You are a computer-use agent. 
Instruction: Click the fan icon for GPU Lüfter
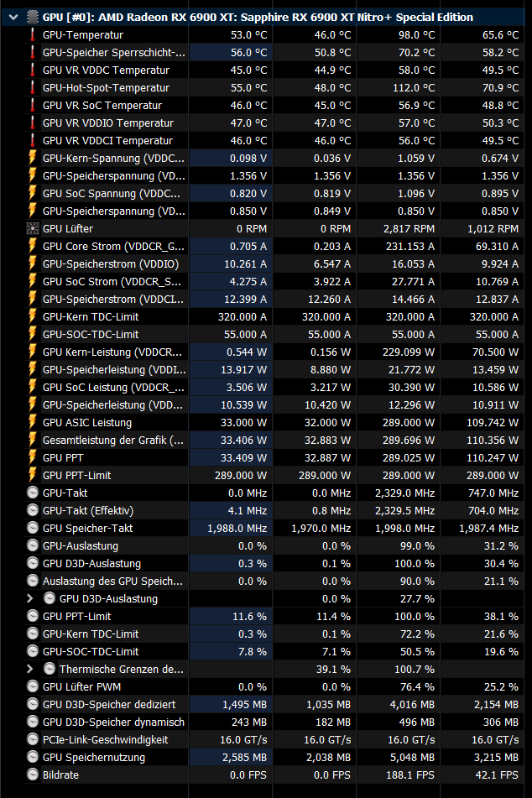33,228
